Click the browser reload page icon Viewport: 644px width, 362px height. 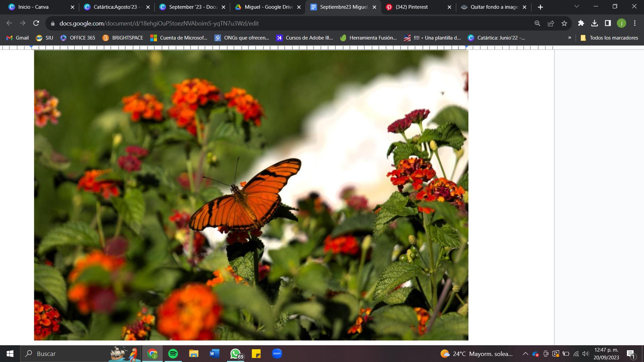click(36, 23)
